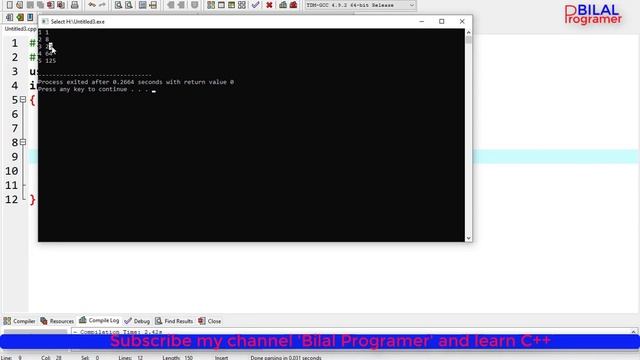The height and width of the screenshot is (360, 640).
Task: Click line number 12 in editor gutter
Action: 12,200
